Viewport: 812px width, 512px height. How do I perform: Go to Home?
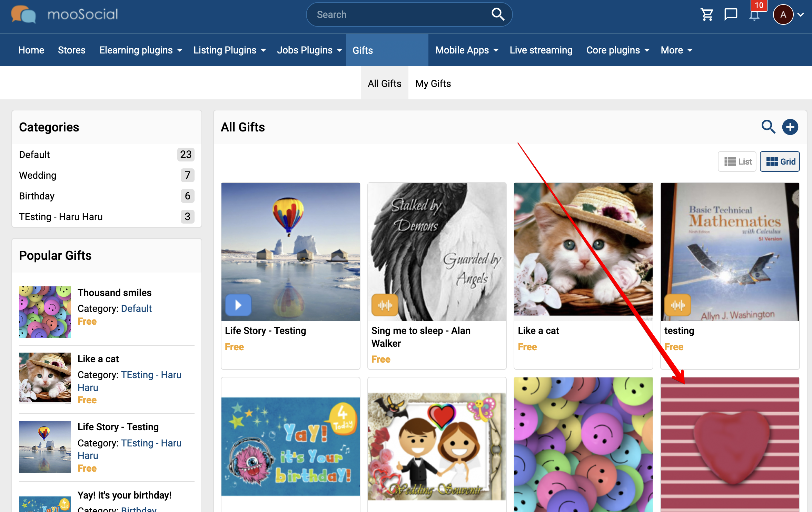(x=31, y=50)
